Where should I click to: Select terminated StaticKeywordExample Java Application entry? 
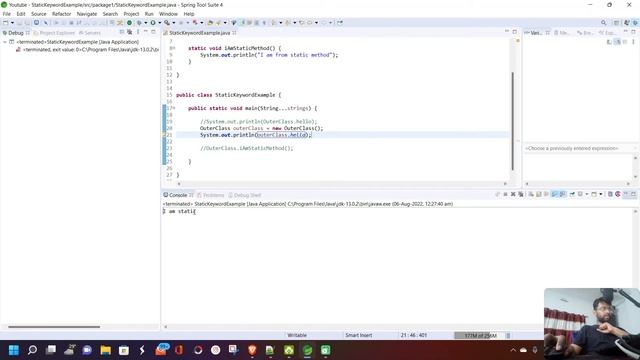pyautogui.click(x=74, y=42)
